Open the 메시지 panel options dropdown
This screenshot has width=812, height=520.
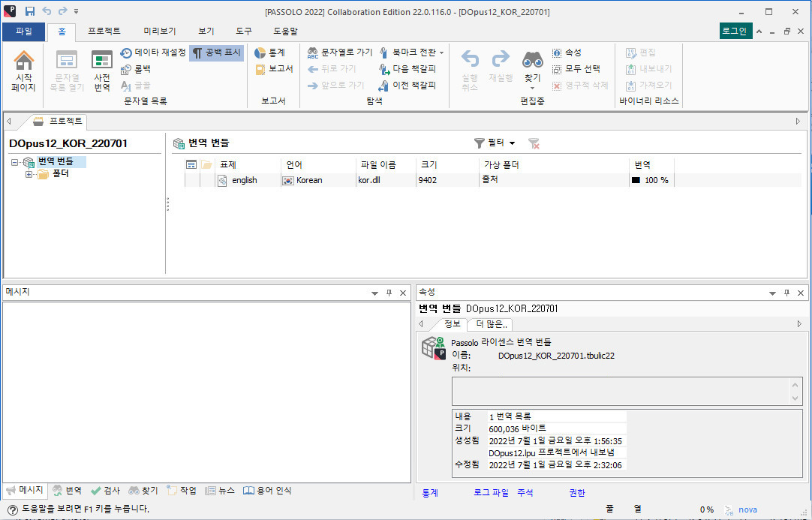pos(375,293)
